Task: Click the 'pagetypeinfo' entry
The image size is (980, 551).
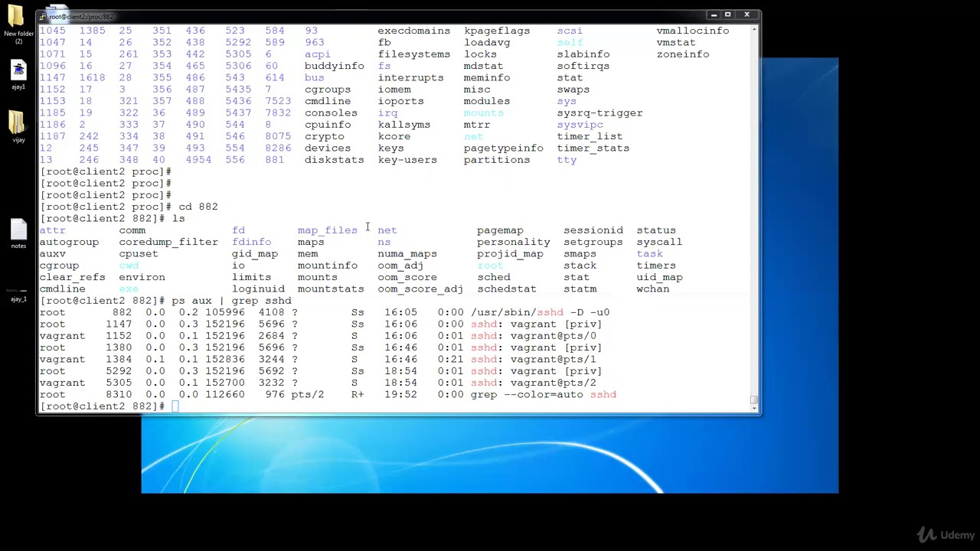Action: pyautogui.click(x=503, y=148)
